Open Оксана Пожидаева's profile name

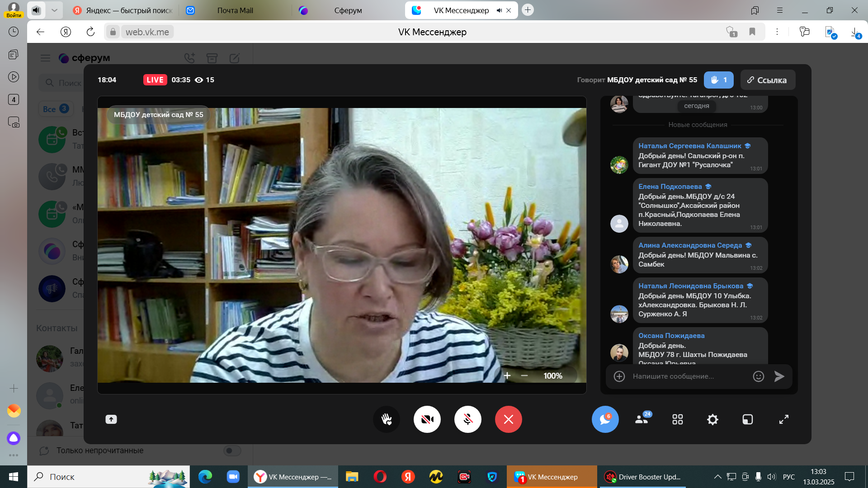[671, 336]
